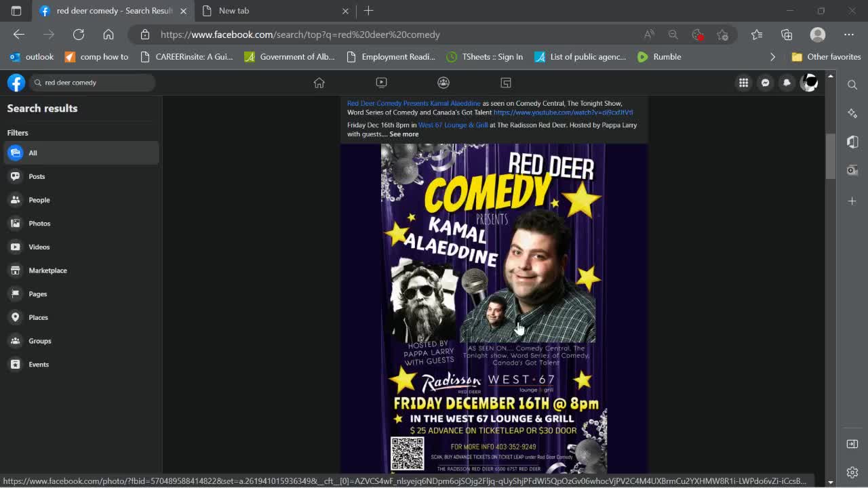868x488 pixels.
Task: Open List of public agenc... bookmark
Action: pyautogui.click(x=580, y=57)
